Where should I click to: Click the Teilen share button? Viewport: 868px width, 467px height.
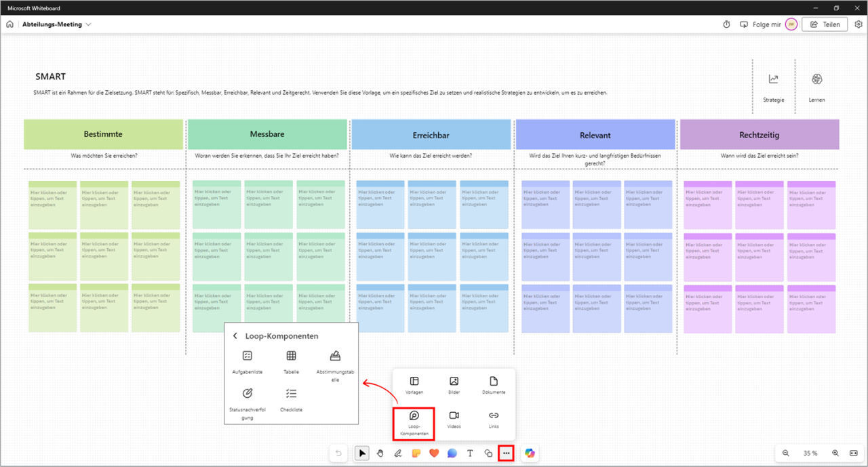(825, 24)
